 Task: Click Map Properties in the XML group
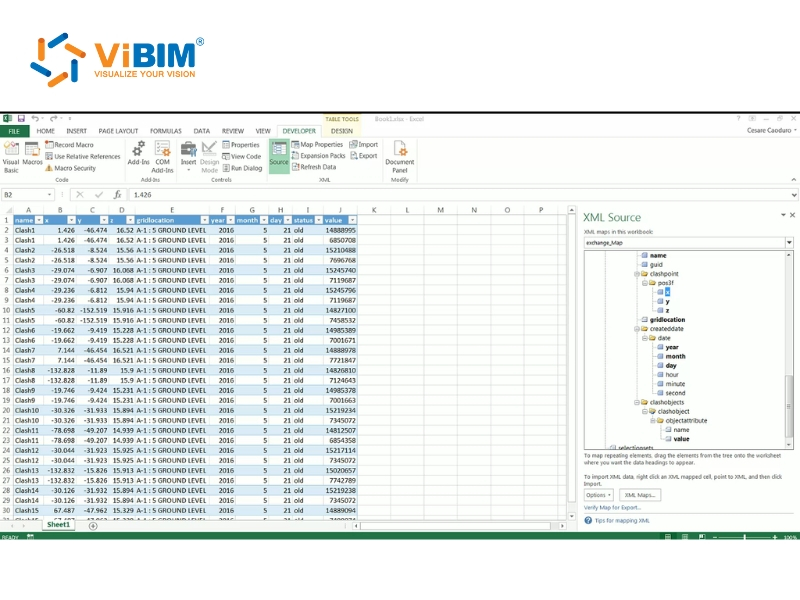pos(318,144)
